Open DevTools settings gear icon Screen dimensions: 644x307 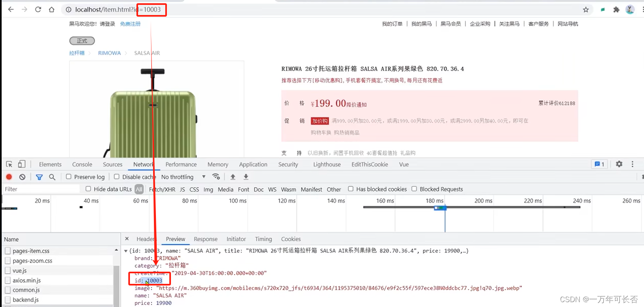619,164
